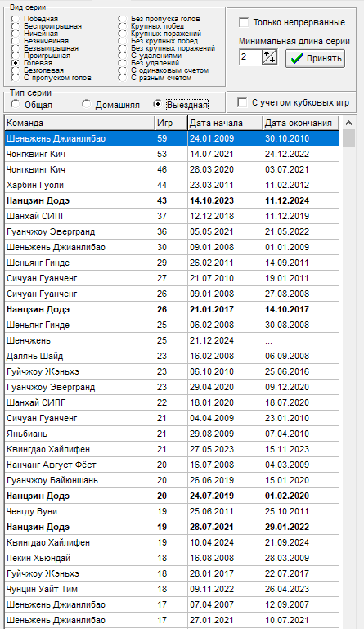Choose С удалениями series option
The image size is (364, 629).
pyautogui.click(x=123, y=56)
